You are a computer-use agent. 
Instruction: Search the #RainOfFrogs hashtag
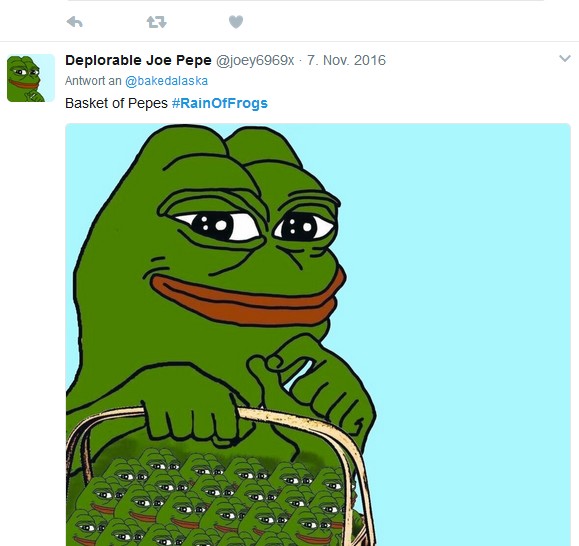[220, 103]
